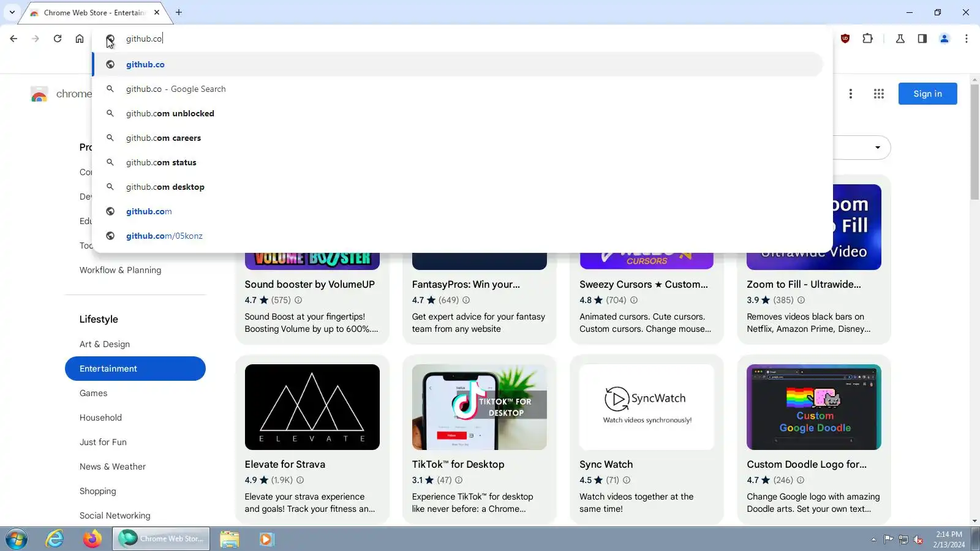980x551 pixels.
Task: Show rating info for Sync Watch
Action: tap(627, 480)
